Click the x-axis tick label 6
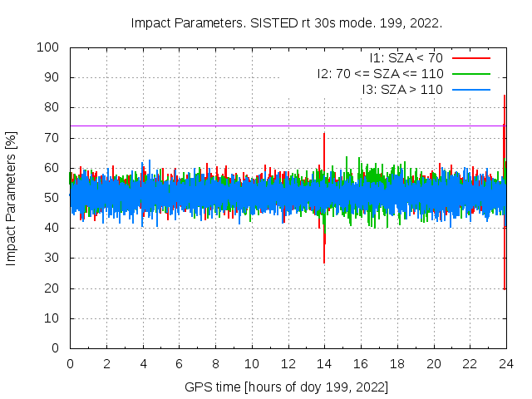The height and width of the screenshot is (399, 532). [x=179, y=363]
